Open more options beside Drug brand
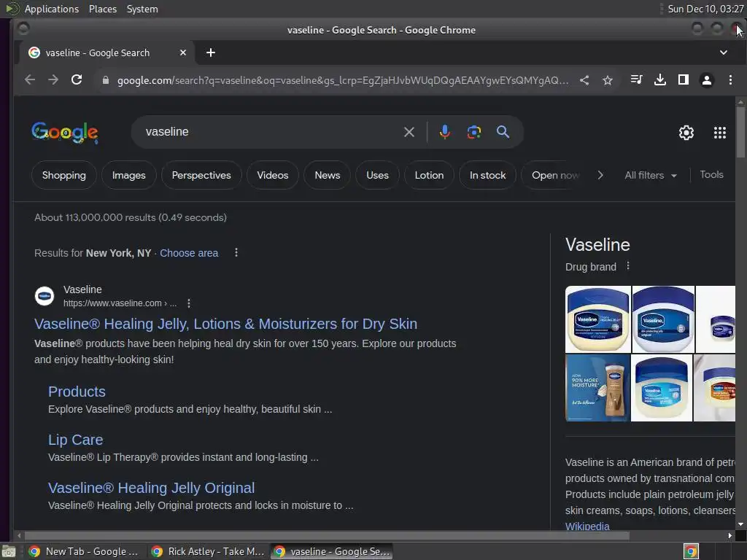Screen dimensions: 747x560 628,265
